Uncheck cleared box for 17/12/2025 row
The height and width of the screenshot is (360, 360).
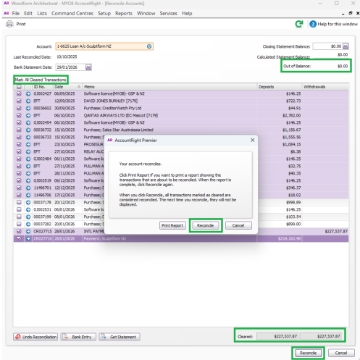[x=19, y=195]
